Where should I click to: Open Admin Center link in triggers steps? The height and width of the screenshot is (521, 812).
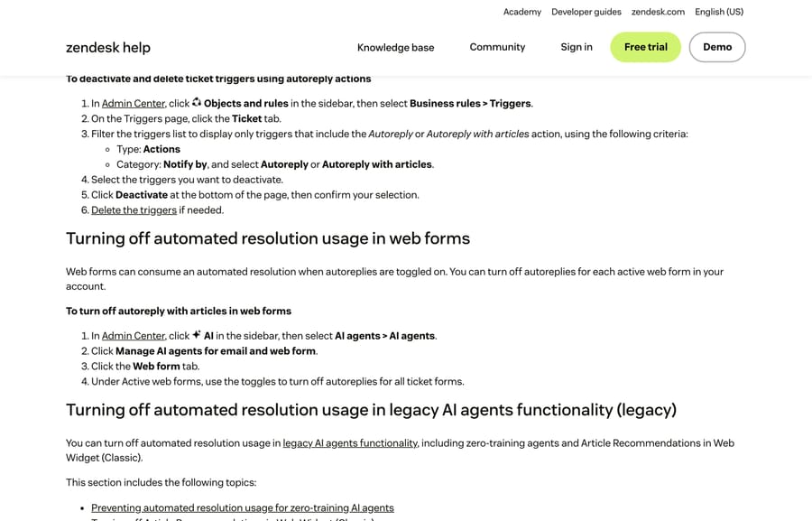click(134, 104)
